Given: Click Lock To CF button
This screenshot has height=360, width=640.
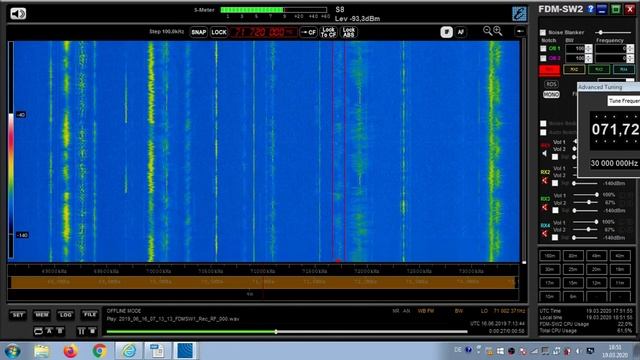Looking at the screenshot, I should coord(328,32).
